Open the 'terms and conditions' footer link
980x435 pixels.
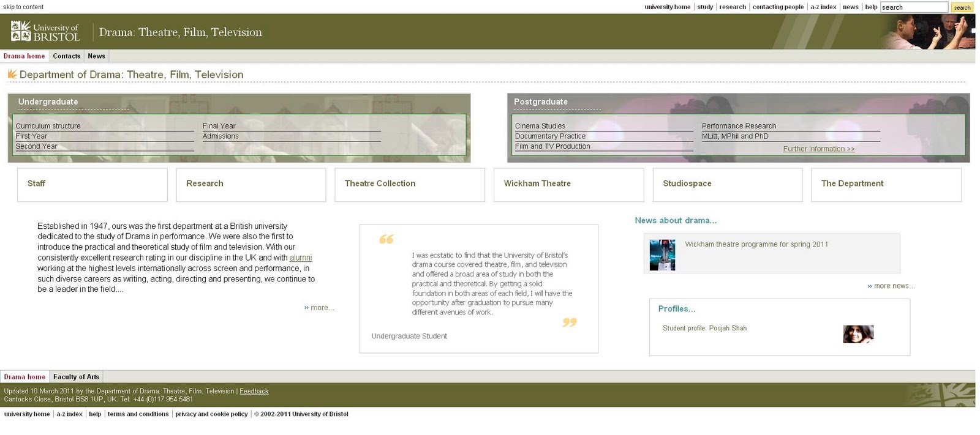[138, 414]
